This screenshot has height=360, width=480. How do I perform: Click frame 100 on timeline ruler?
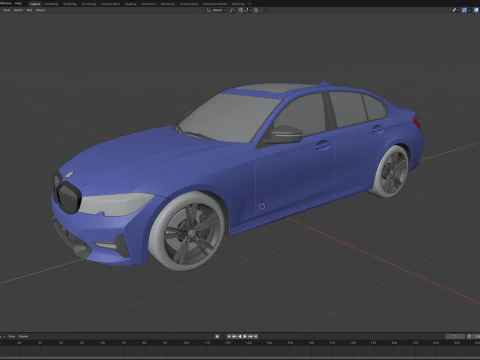click(x=186, y=343)
